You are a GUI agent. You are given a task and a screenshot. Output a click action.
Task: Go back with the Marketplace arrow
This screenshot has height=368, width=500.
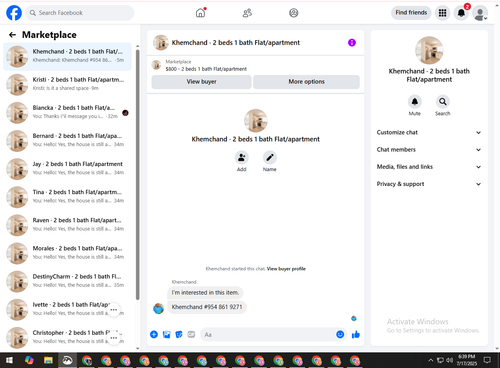pos(12,35)
